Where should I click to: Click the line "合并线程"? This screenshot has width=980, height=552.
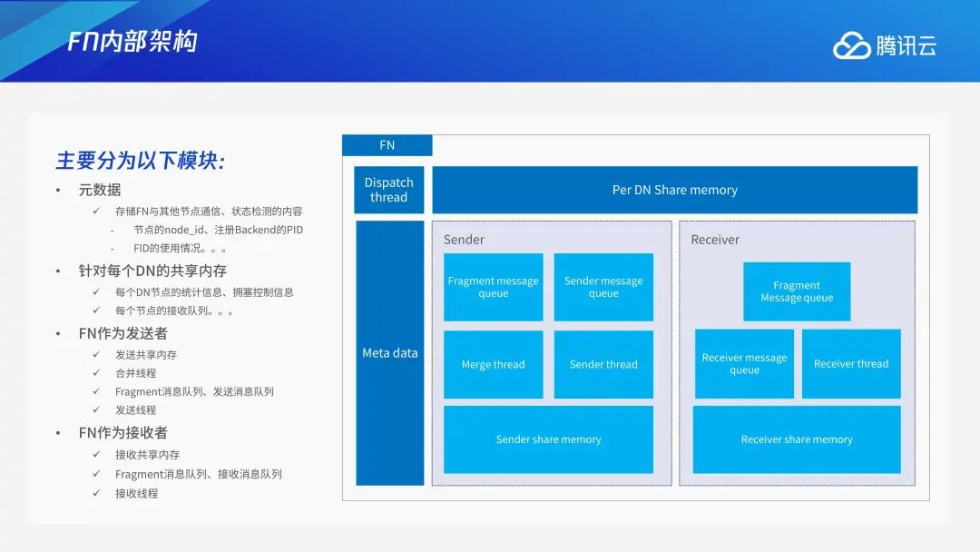pos(135,373)
